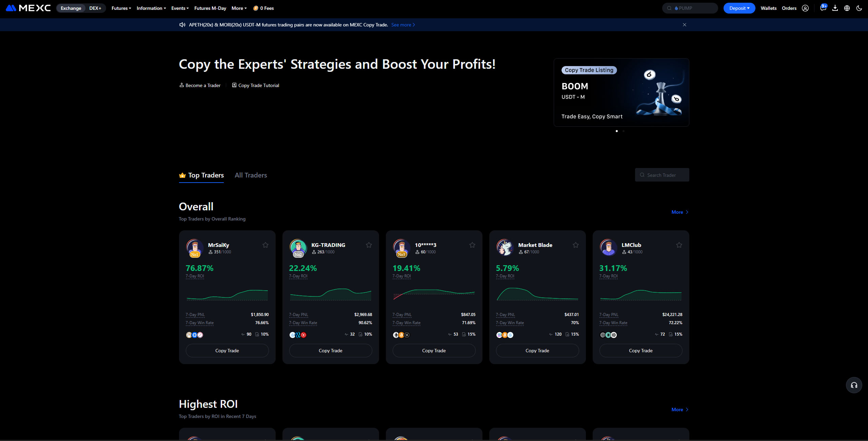Favorite KG-TRADING with star icon
Viewport: 868px width, 441px height.
pyautogui.click(x=369, y=245)
